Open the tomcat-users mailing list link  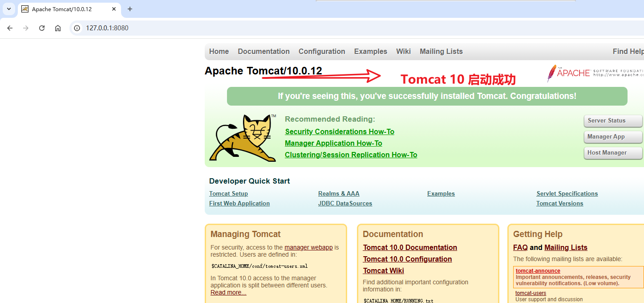[531, 293]
